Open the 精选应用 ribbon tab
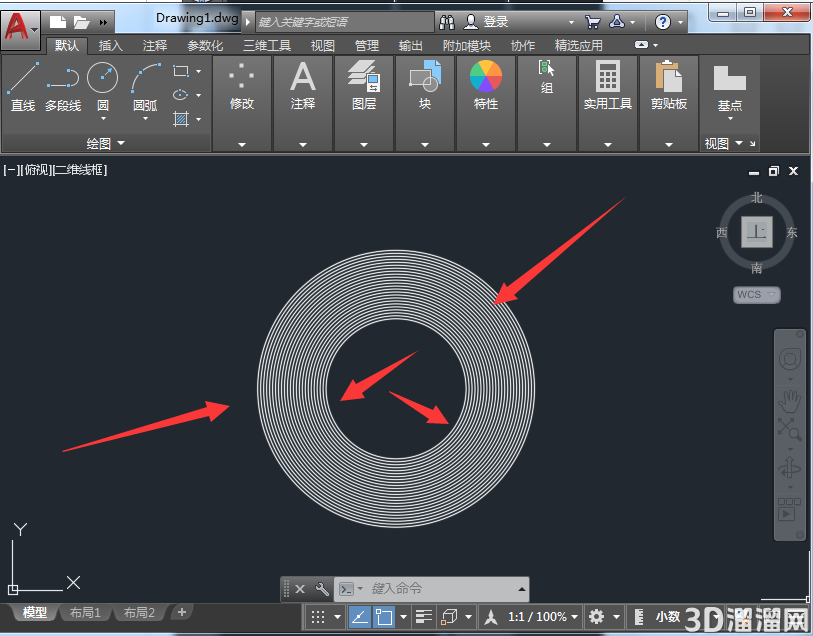Screen dimensions: 813x636 pyautogui.click(x=579, y=46)
